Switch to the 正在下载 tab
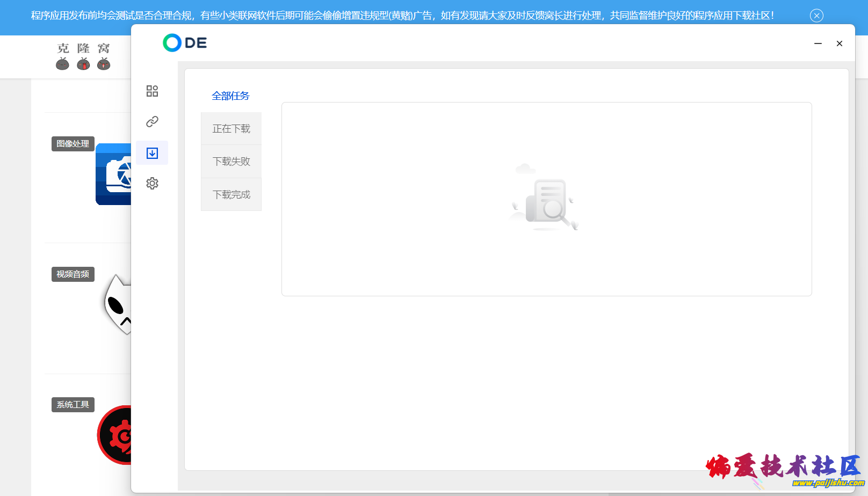 231,129
